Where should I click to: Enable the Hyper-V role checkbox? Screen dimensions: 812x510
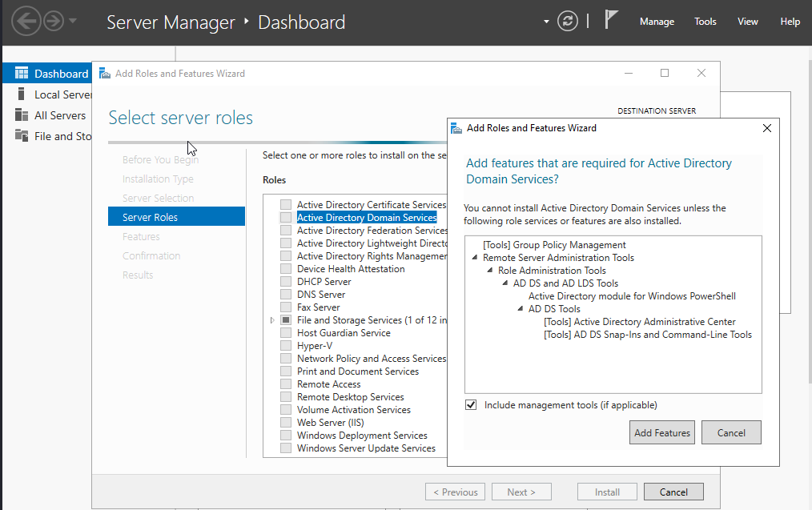[x=286, y=346]
